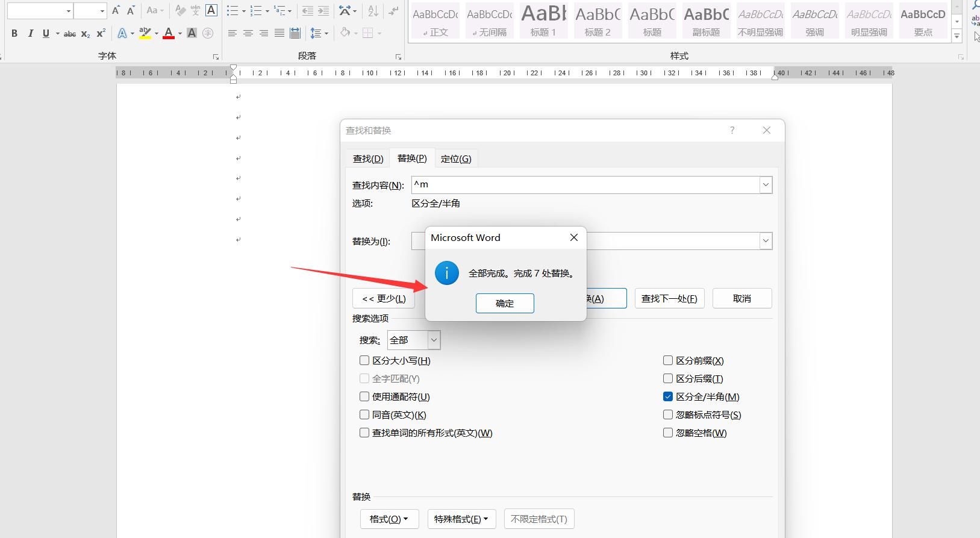This screenshot has height=538, width=980.
Task: Enable 查找单词的所有形式 checkbox
Action: point(364,433)
